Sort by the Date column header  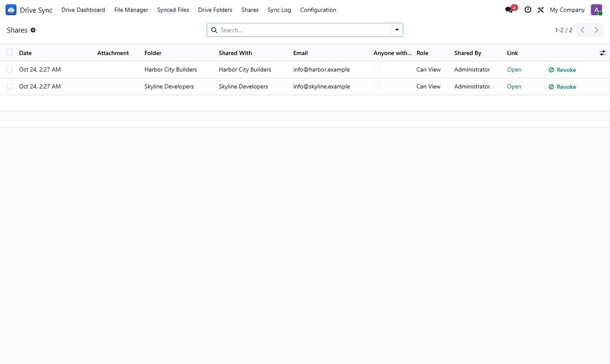25,53
